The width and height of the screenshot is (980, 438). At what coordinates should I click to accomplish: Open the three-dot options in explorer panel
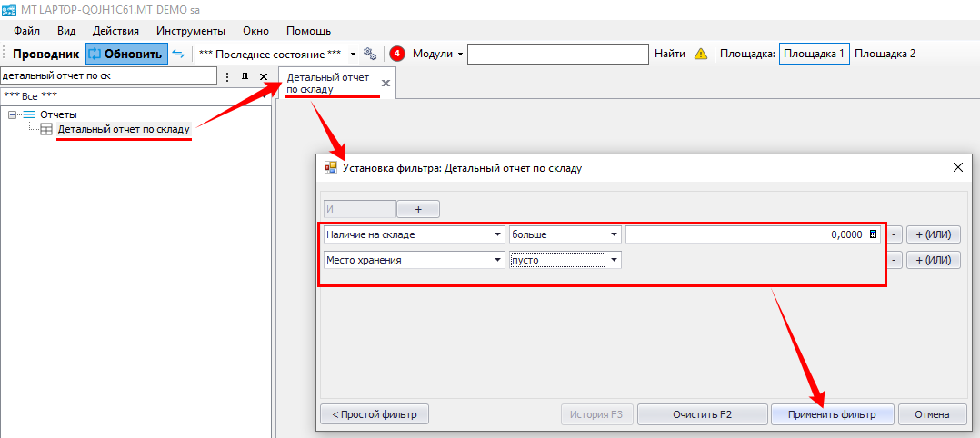click(x=227, y=77)
